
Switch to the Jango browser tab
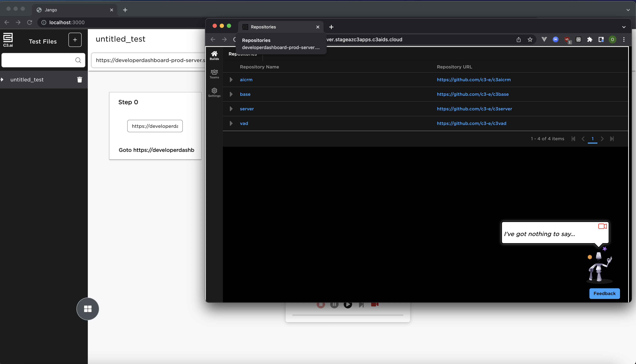coord(73,10)
